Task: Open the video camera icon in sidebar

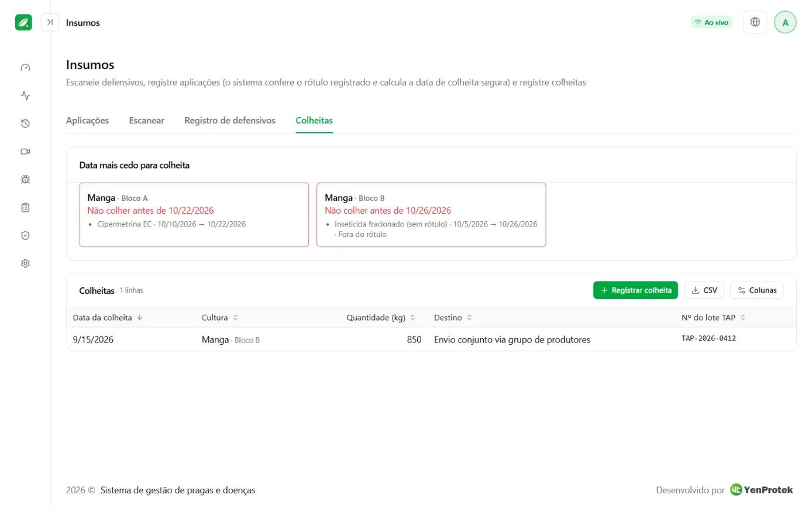Action: tap(25, 152)
